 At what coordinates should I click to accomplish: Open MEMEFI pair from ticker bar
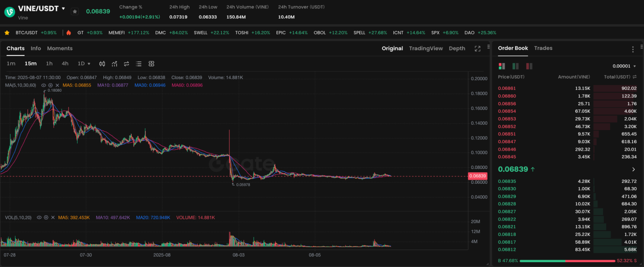pos(129,33)
